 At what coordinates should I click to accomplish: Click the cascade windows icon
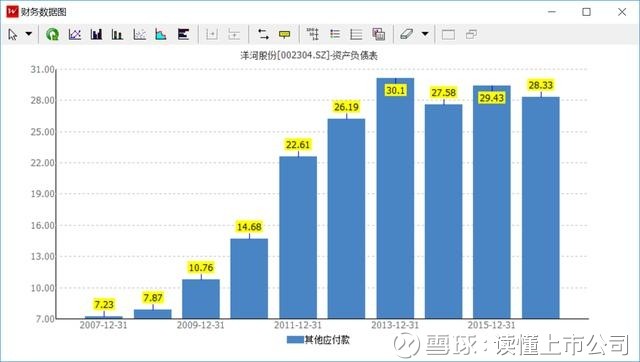pos(471,34)
